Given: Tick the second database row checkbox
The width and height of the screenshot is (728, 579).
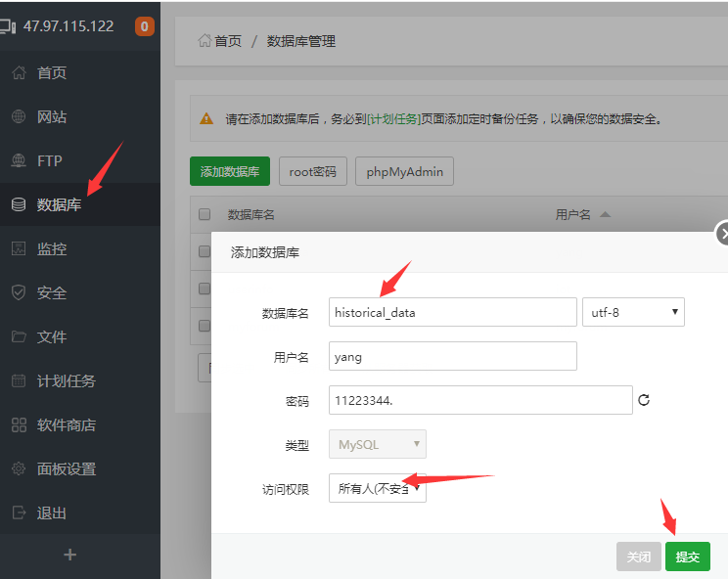Looking at the screenshot, I should pyautogui.click(x=205, y=289).
